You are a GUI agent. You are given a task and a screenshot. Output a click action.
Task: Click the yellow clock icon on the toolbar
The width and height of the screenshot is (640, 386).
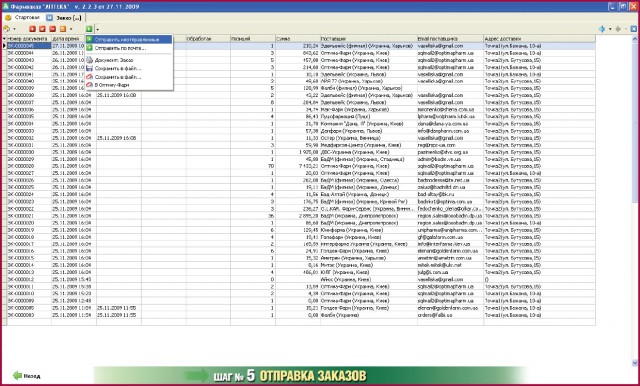click(7, 29)
